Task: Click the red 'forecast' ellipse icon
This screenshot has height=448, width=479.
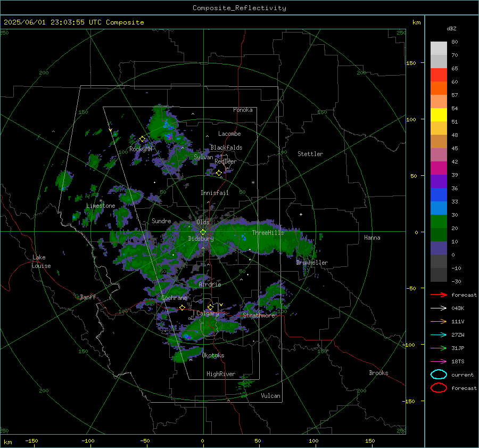Action: coord(439,388)
